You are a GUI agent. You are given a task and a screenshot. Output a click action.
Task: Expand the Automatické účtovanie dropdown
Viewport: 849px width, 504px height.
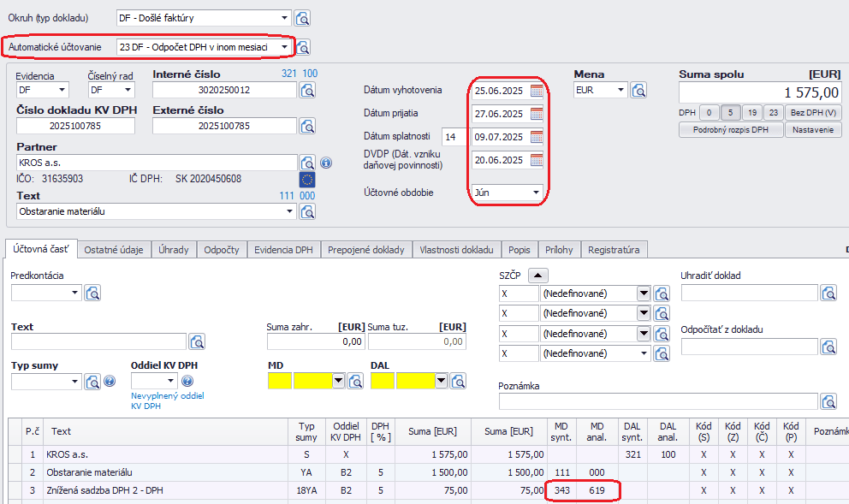(x=285, y=46)
